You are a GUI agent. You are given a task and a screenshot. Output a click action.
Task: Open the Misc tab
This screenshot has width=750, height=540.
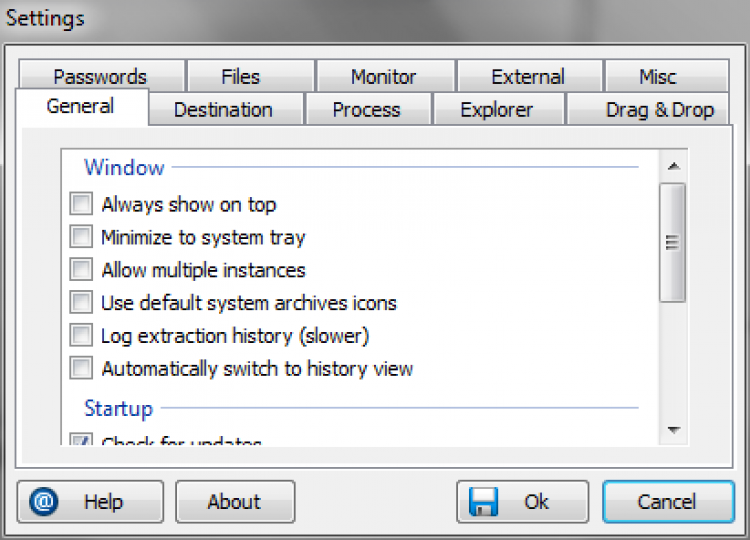pyautogui.click(x=658, y=76)
